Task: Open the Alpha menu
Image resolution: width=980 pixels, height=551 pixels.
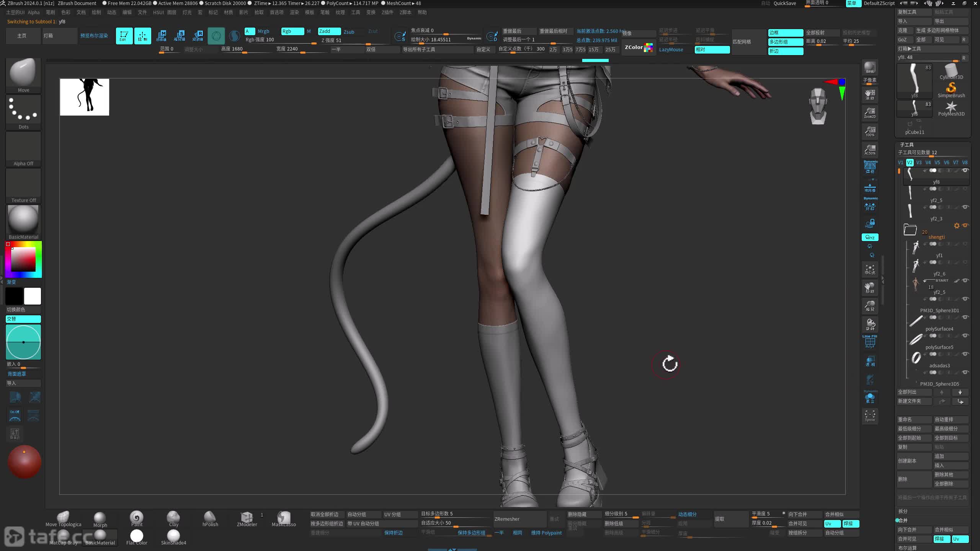Action: click(34, 12)
